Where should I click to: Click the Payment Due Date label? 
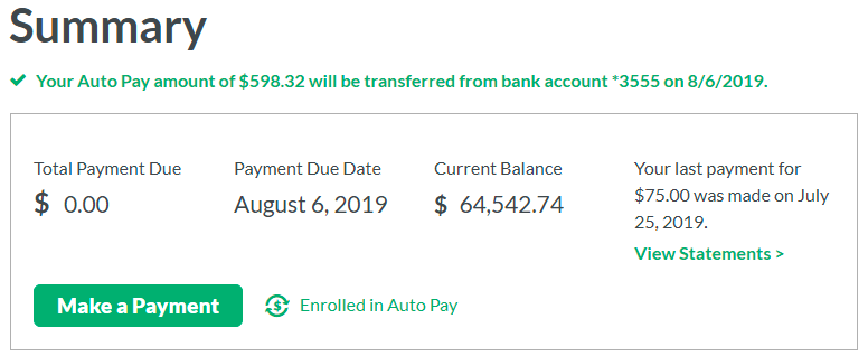308,168
